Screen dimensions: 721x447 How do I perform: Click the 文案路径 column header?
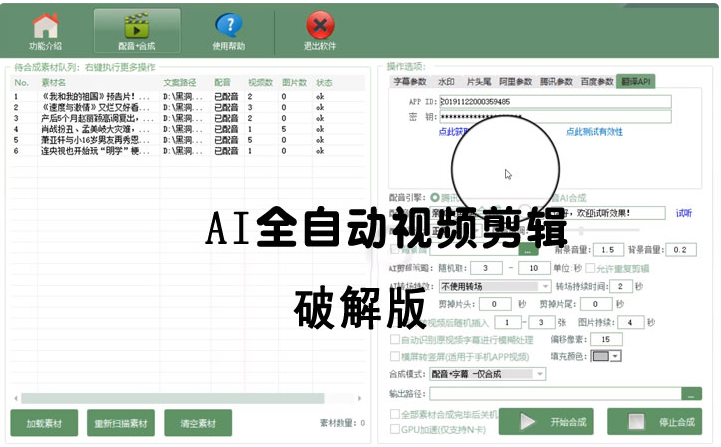pos(180,83)
